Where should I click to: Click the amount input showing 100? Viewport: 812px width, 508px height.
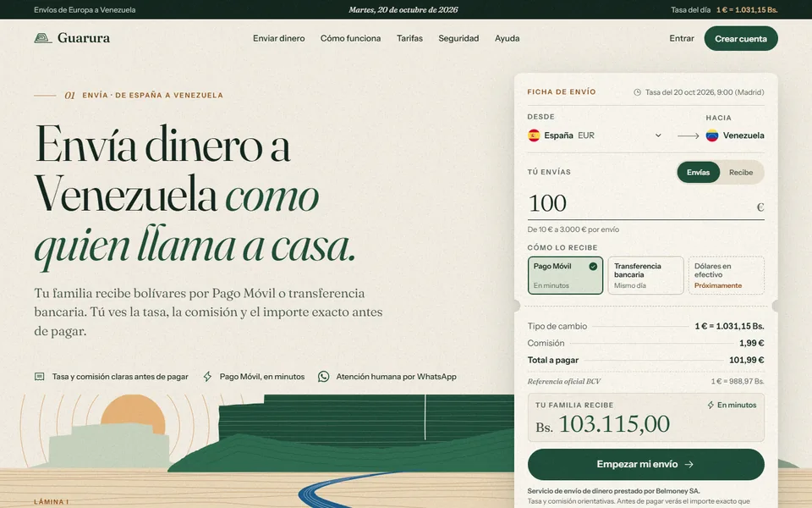pos(639,204)
